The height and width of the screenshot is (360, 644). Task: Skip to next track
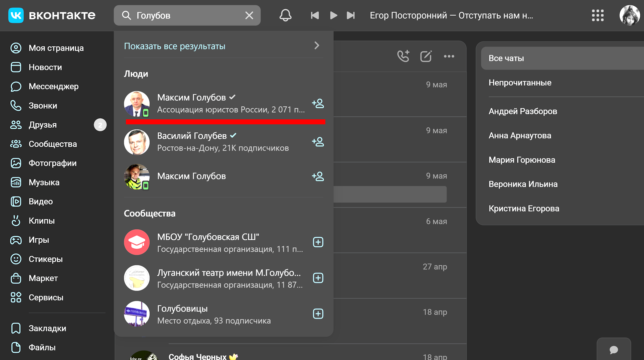coord(351,15)
